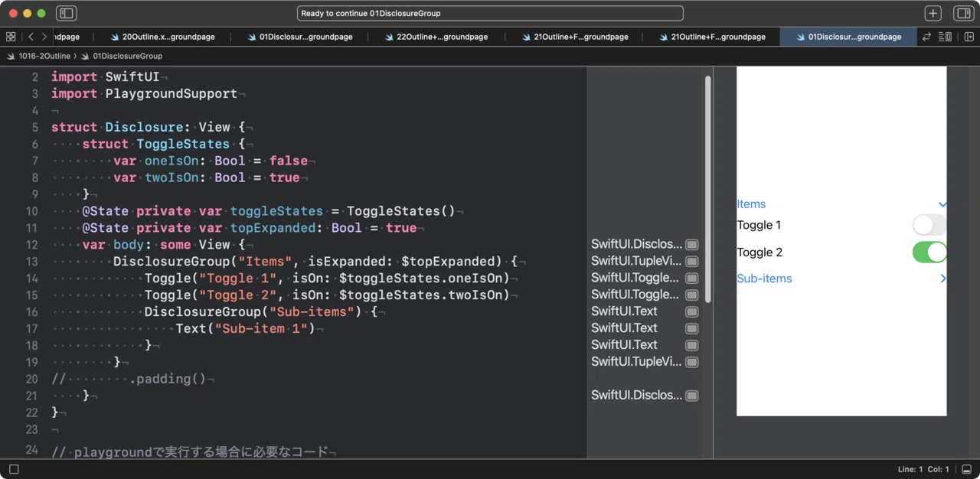Click the Swift icon beside 01DisclosureGroup breadcrumb
This screenshot has width=980, height=479.
[84, 56]
